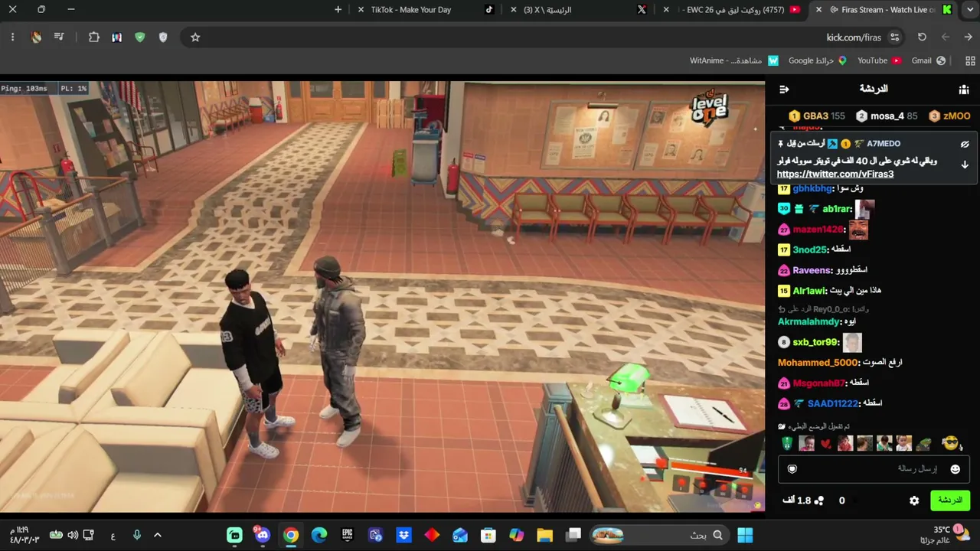Expand the pinned message with the down arrow

click(965, 165)
